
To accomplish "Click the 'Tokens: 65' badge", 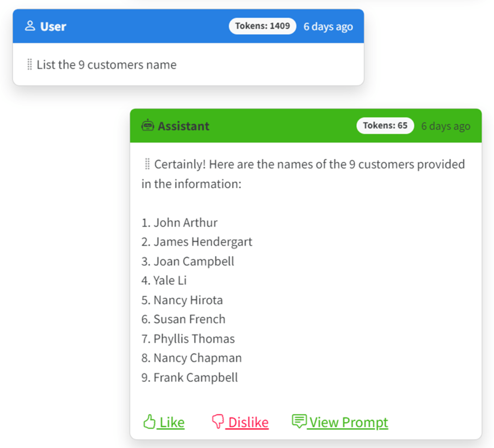I will click(x=385, y=126).
